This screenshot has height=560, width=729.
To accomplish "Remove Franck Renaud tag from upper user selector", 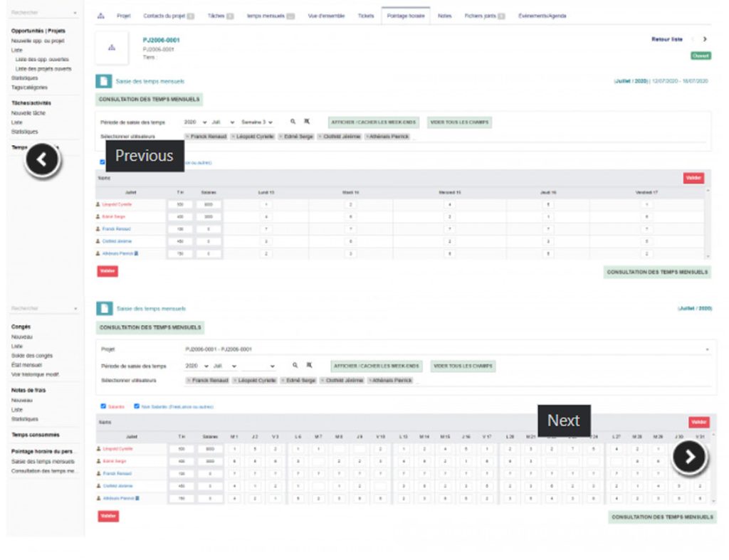I will click(188, 136).
